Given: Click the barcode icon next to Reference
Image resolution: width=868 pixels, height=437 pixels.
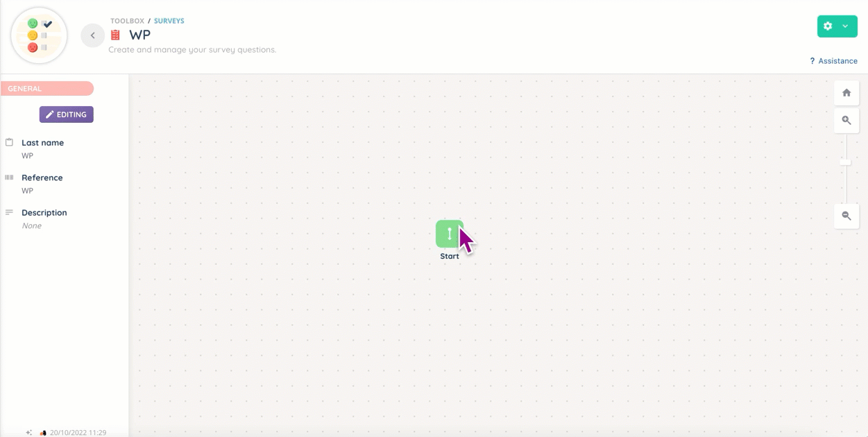Looking at the screenshot, I should tap(10, 178).
